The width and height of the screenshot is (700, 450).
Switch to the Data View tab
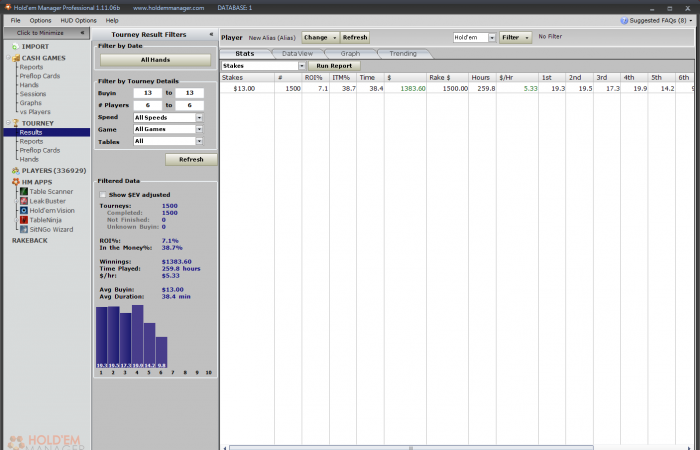[297, 54]
